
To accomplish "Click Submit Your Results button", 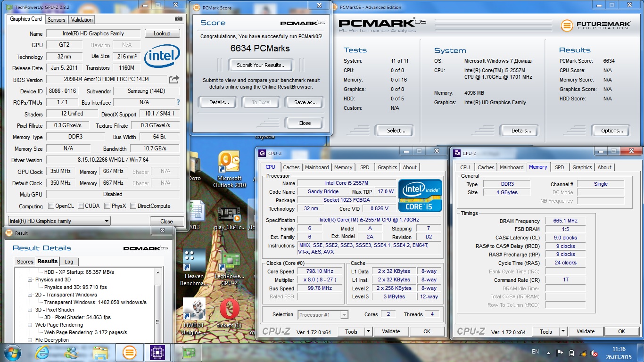I will 261,65.
